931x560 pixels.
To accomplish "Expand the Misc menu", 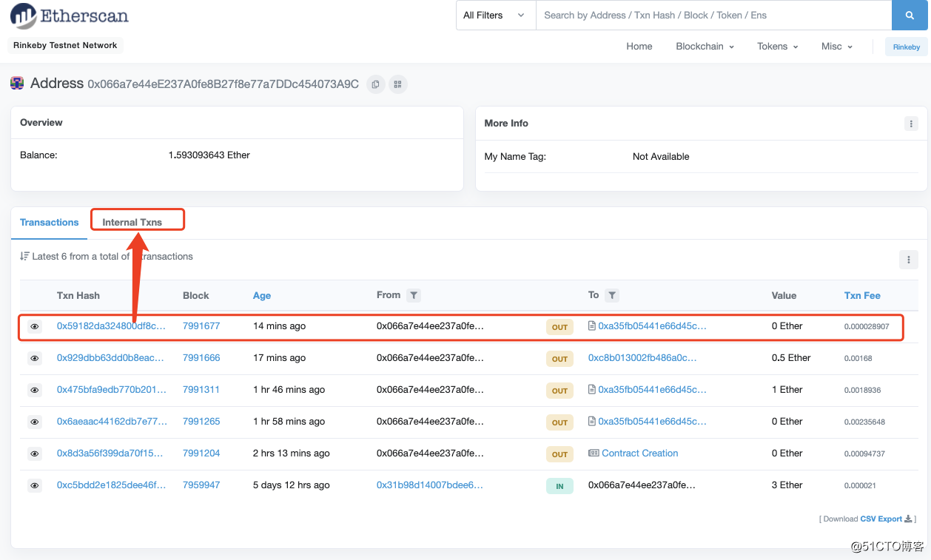I will pyautogui.click(x=837, y=46).
